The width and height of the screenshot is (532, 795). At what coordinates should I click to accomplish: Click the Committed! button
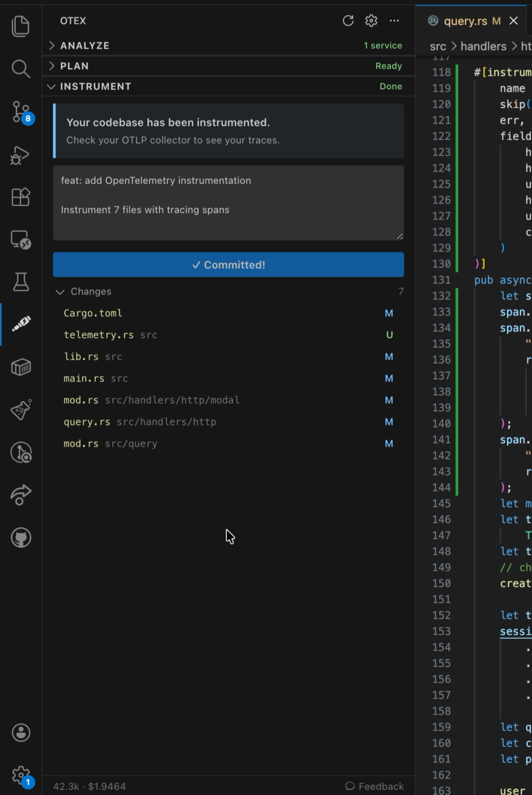[228, 265]
